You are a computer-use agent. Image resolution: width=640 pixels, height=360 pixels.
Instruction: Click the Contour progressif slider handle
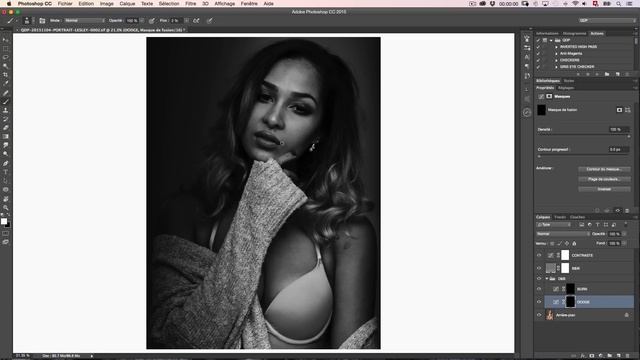tap(539, 156)
